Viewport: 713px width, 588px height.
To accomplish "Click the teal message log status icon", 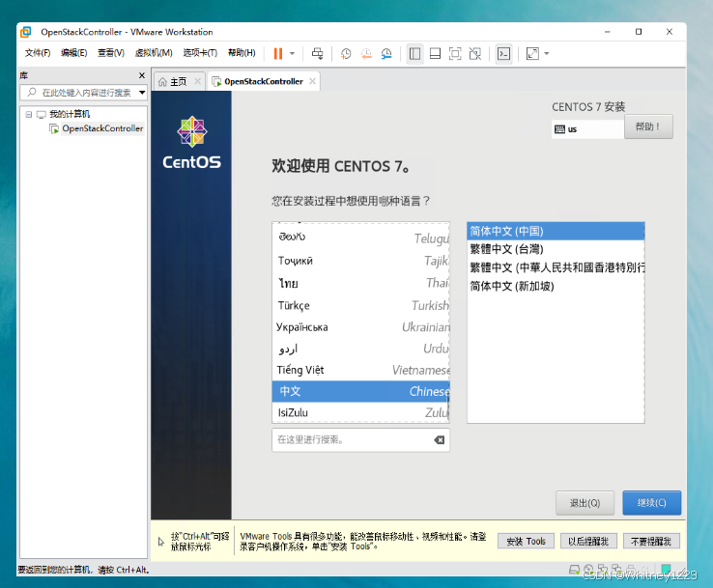I will [667, 569].
